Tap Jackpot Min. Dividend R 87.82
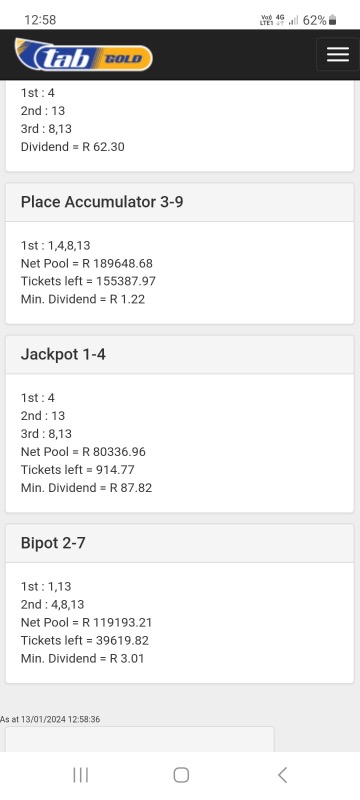The image size is (360, 800). point(86,488)
